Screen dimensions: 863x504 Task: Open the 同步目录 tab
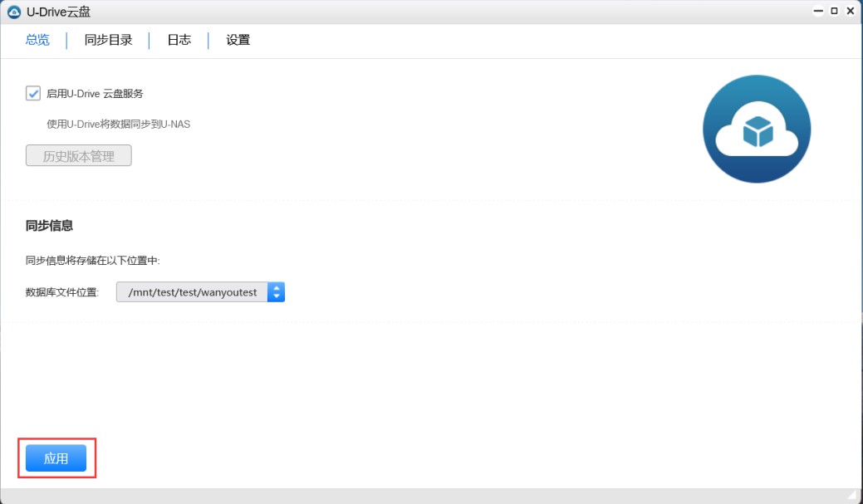point(108,40)
